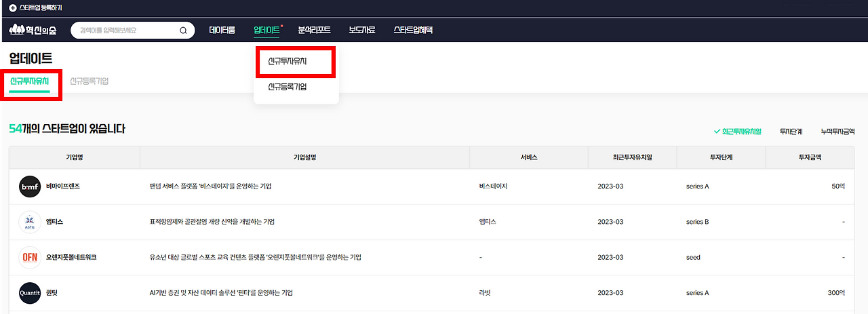Open 퀀팃 Quantit company logo

coord(30,293)
